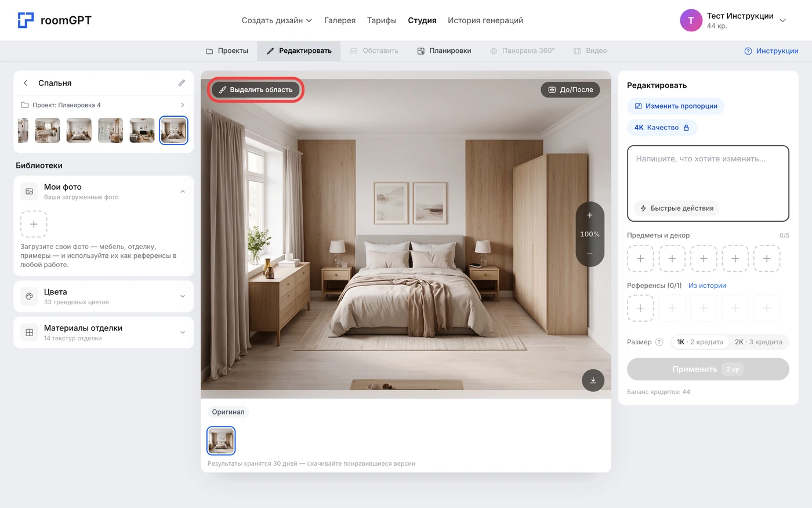812x508 pixels.
Task: Click the 44 кр. balance under the username
Action: (717, 26)
